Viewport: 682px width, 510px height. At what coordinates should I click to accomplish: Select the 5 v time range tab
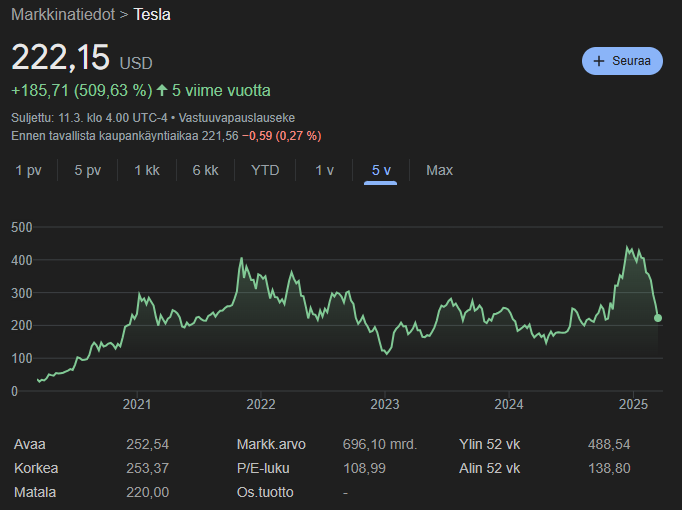click(381, 170)
